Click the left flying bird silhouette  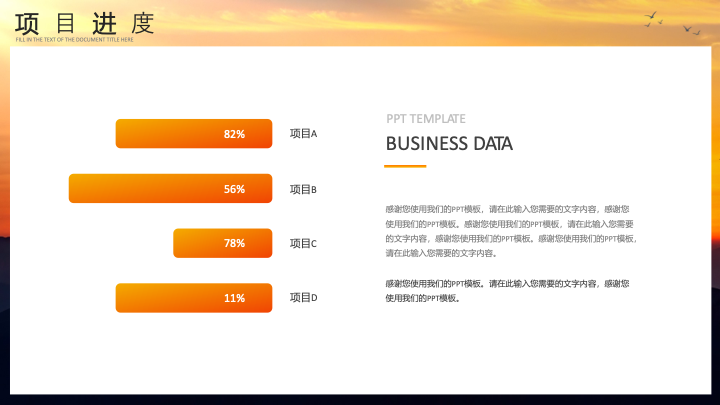pyautogui.click(x=653, y=17)
